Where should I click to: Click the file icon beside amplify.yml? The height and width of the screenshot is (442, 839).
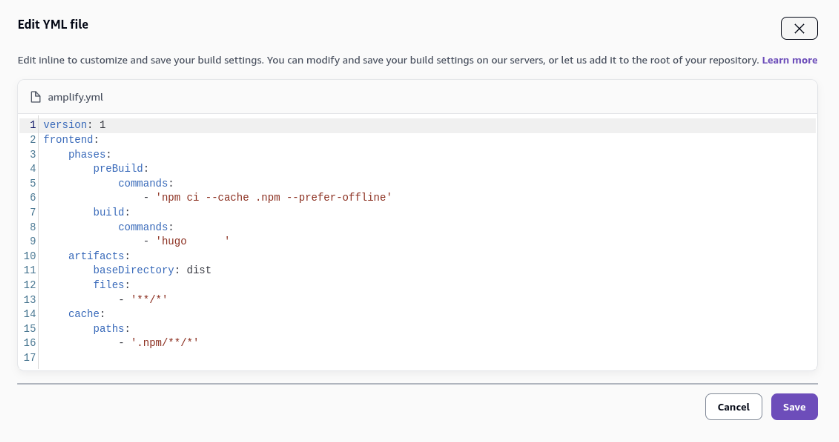(x=36, y=97)
